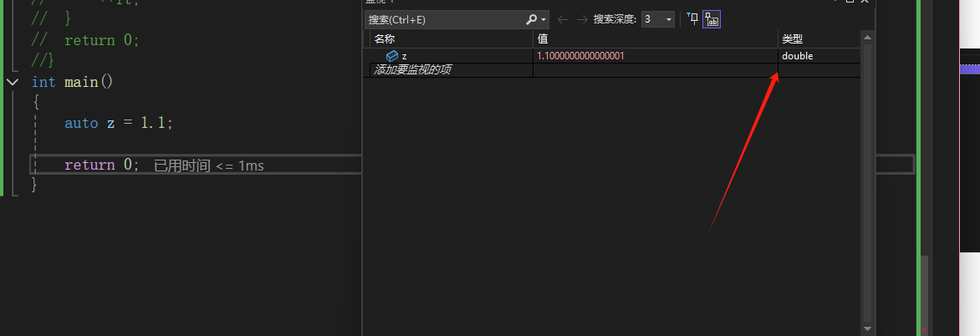Open the search options dropdown arrow

(544, 20)
